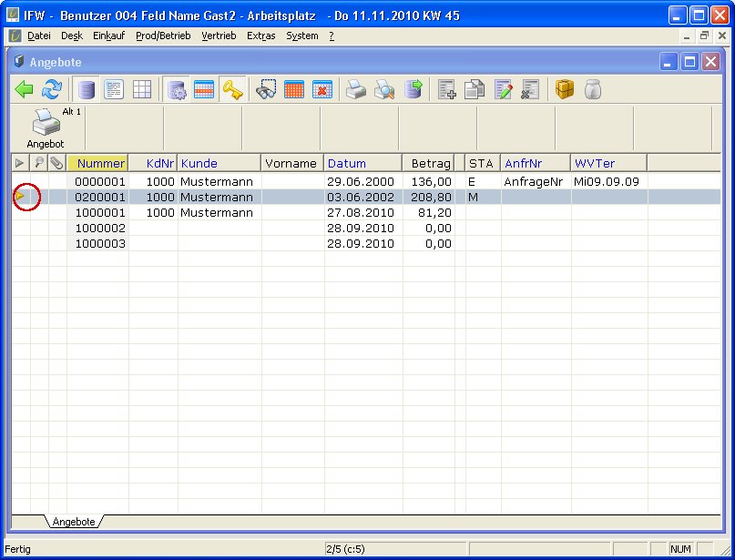Click the print preview magnifier icon

385,89
